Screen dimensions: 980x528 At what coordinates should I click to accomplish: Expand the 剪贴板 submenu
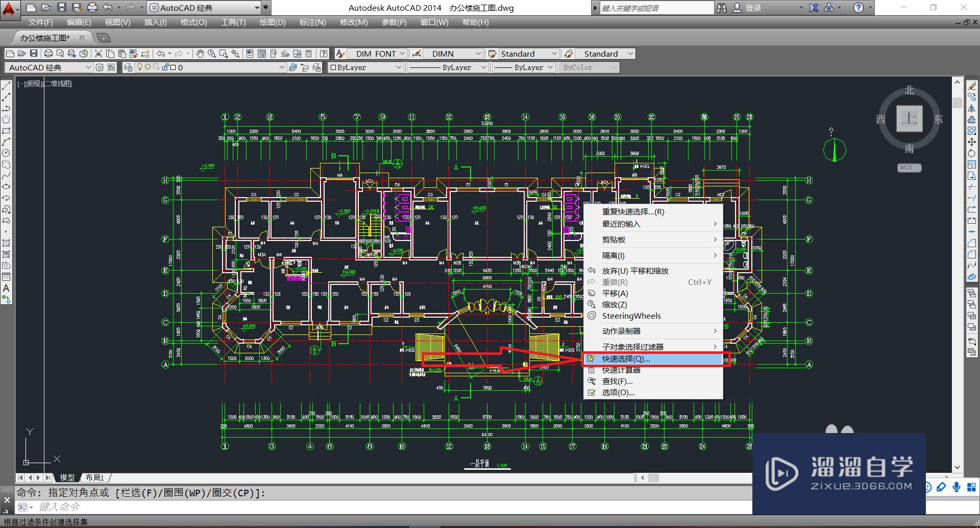tap(653, 239)
